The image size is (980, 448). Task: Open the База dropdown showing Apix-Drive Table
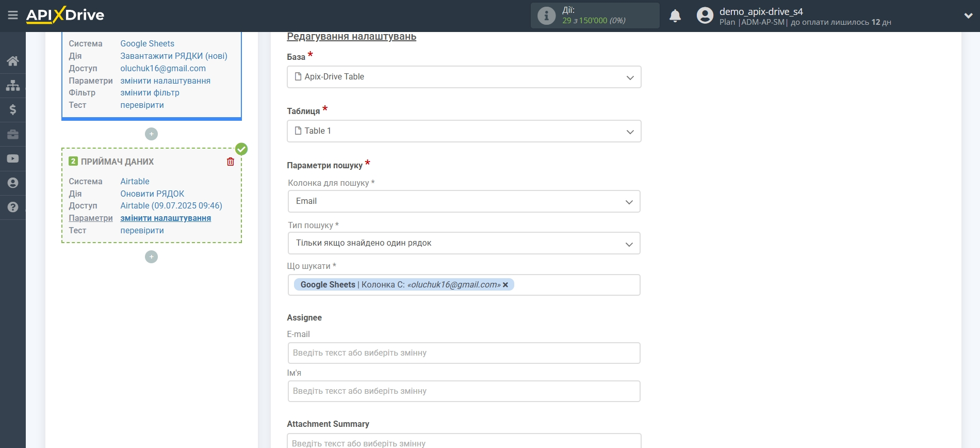(x=464, y=77)
